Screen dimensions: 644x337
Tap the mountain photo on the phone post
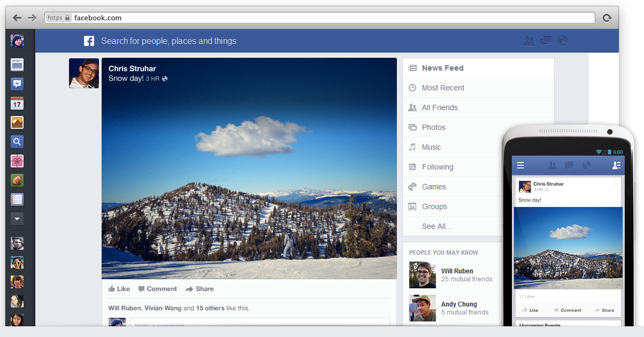coord(569,248)
